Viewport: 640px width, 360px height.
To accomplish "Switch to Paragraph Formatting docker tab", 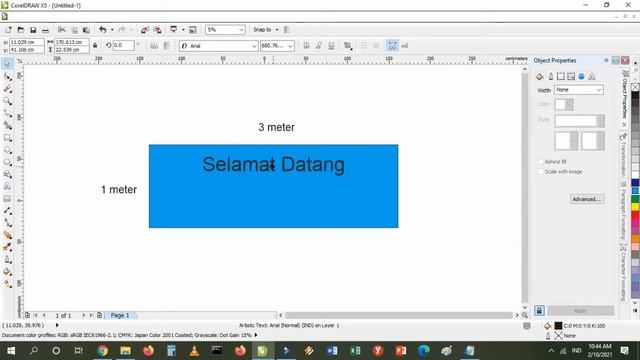I will tap(624, 211).
